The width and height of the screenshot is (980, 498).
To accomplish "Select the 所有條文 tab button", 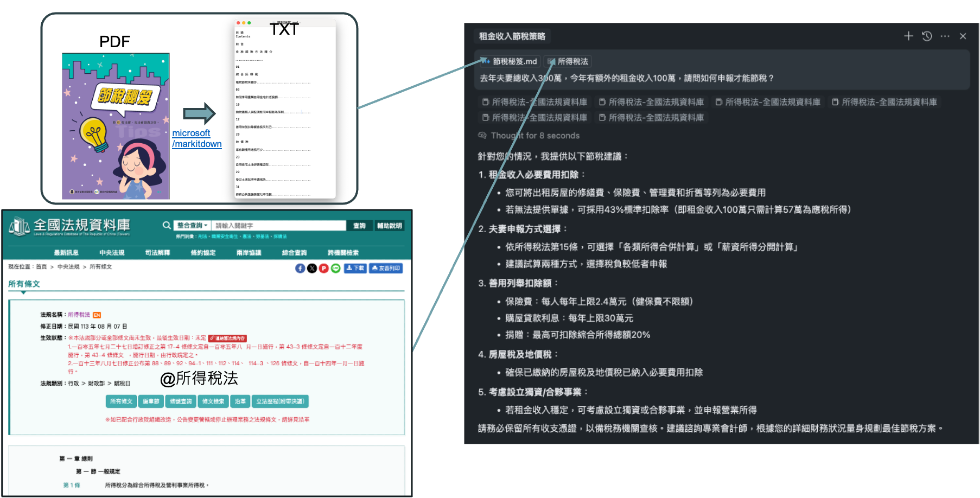I will pos(121,401).
